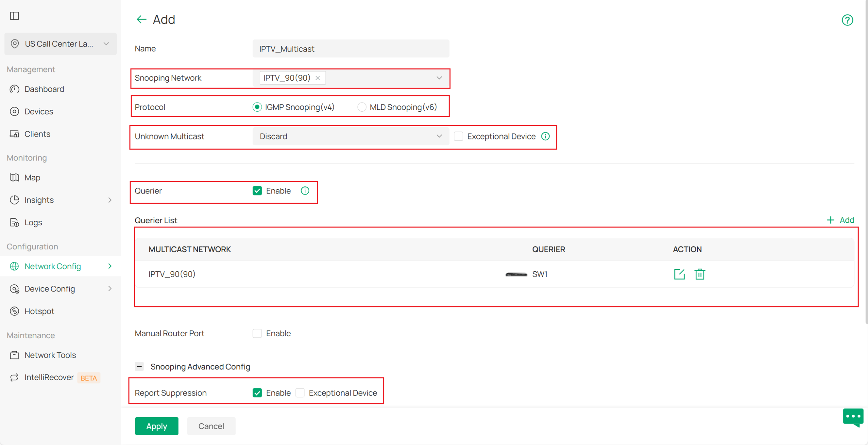Expand the Snooping Network dropdown
Screen dimensions: 868x445
(x=439, y=78)
